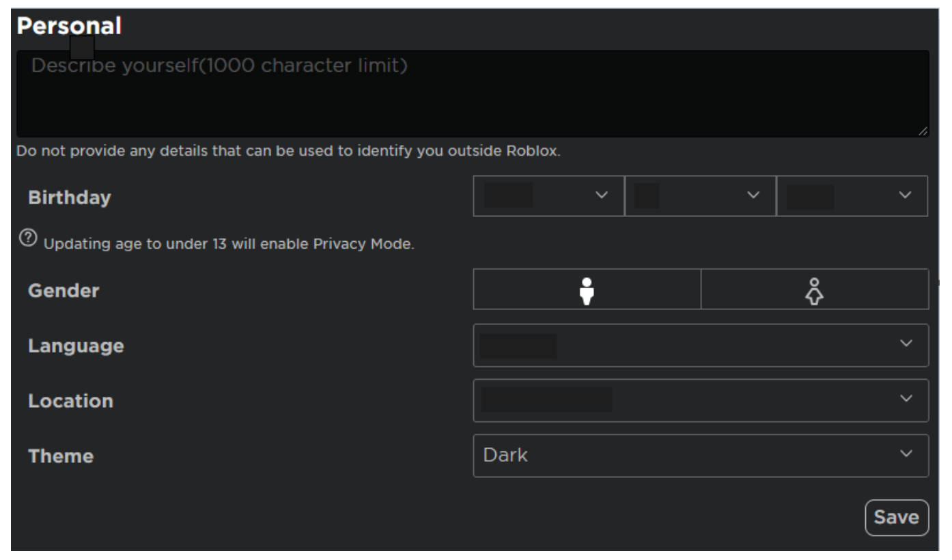Open the birthday year dropdown
Image resolution: width=952 pixels, height=560 pixels.
[852, 196]
